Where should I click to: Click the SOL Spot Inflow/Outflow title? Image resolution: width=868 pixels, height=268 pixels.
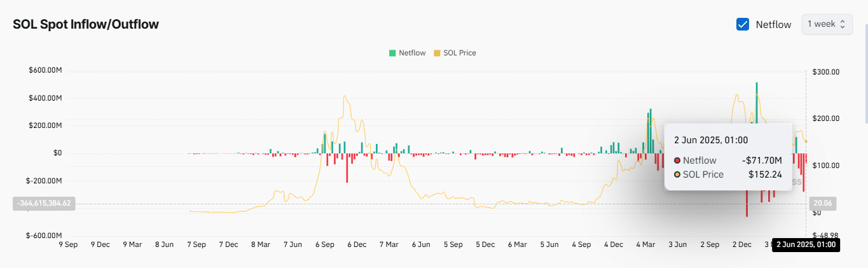(86, 24)
